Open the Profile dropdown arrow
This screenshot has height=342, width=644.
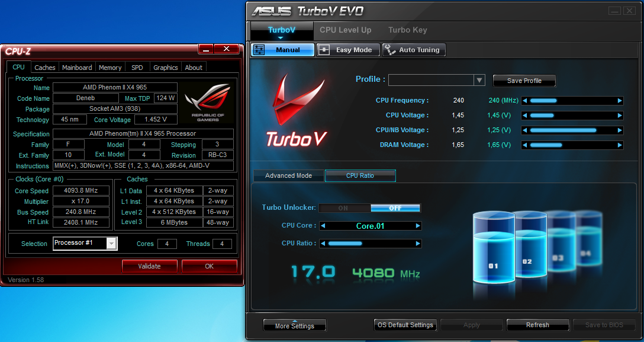click(479, 80)
